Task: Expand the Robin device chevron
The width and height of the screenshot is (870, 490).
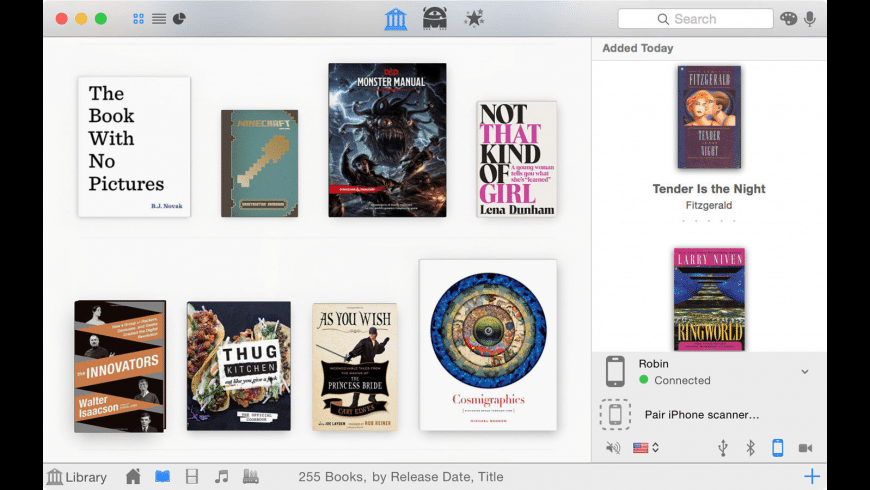Action: [805, 372]
